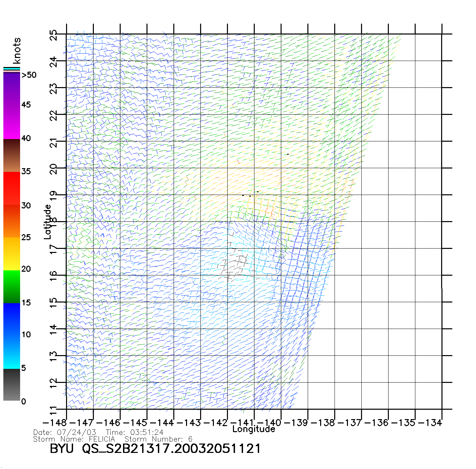The height and width of the screenshot is (469, 476).
Task: Click the BYU QS_S2B21317 plot title
Action: (x=155, y=449)
